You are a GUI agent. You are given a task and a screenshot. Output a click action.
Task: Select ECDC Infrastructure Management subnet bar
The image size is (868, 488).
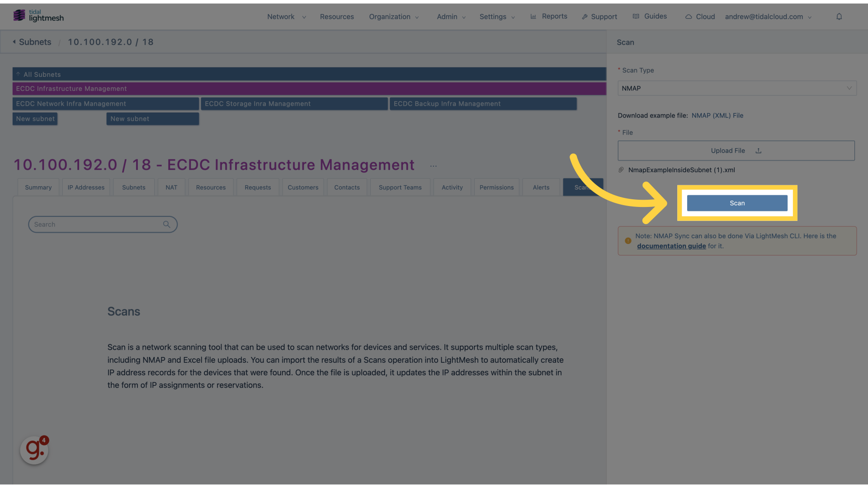click(x=309, y=89)
